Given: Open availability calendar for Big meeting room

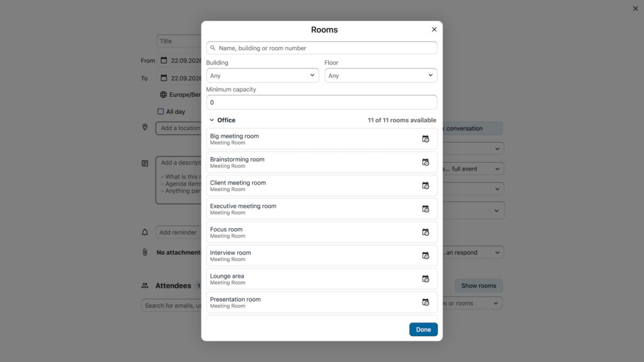Looking at the screenshot, I should pos(426,139).
